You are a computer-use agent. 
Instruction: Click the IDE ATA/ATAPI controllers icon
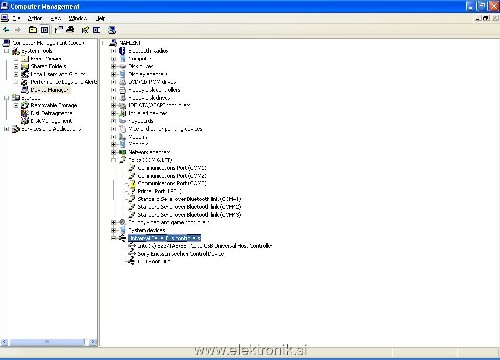(122, 105)
